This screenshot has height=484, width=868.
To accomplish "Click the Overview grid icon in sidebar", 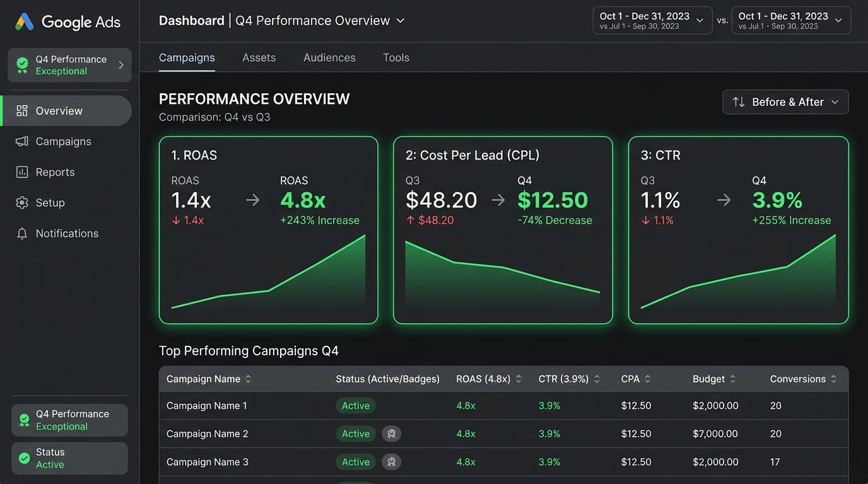I will 22,111.
